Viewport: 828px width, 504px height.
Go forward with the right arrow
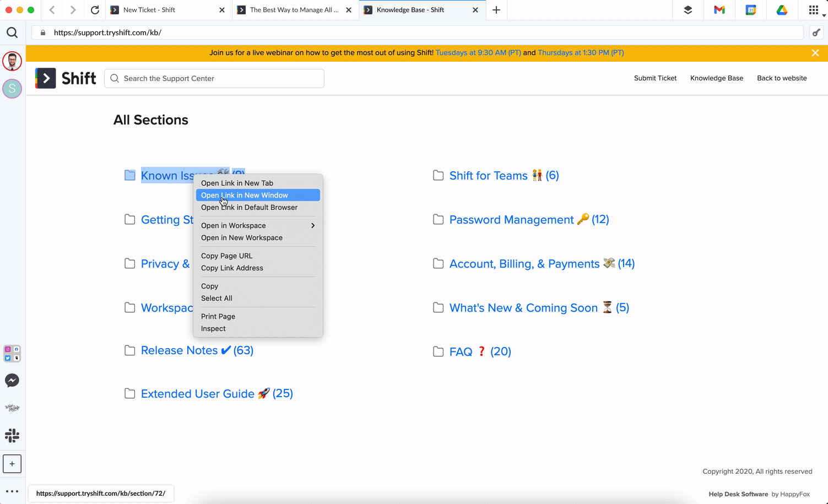click(x=73, y=10)
